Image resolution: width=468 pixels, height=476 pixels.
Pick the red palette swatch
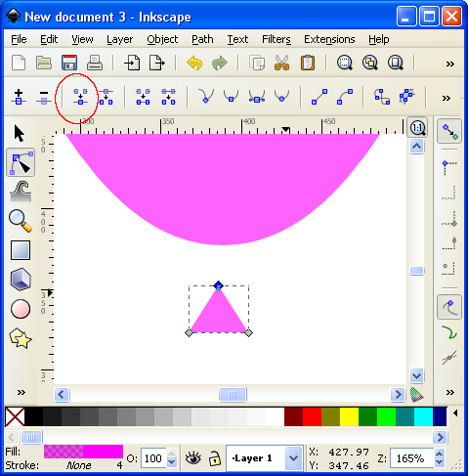pyautogui.click(x=312, y=416)
